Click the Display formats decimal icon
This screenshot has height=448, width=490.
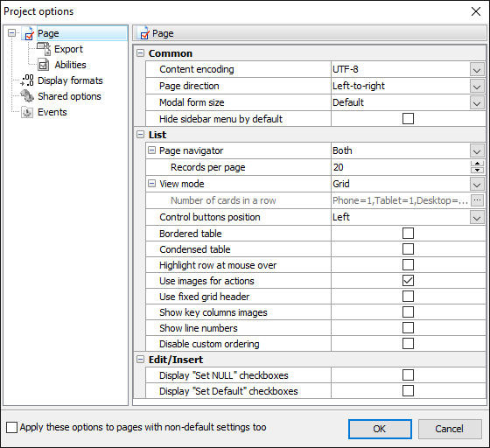[x=27, y=80]
